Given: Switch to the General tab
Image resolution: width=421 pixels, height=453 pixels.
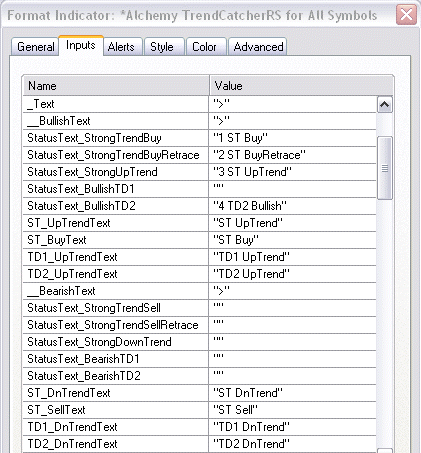Looking at the screenshot, I should pyautogui.click(x=35, y=47).
